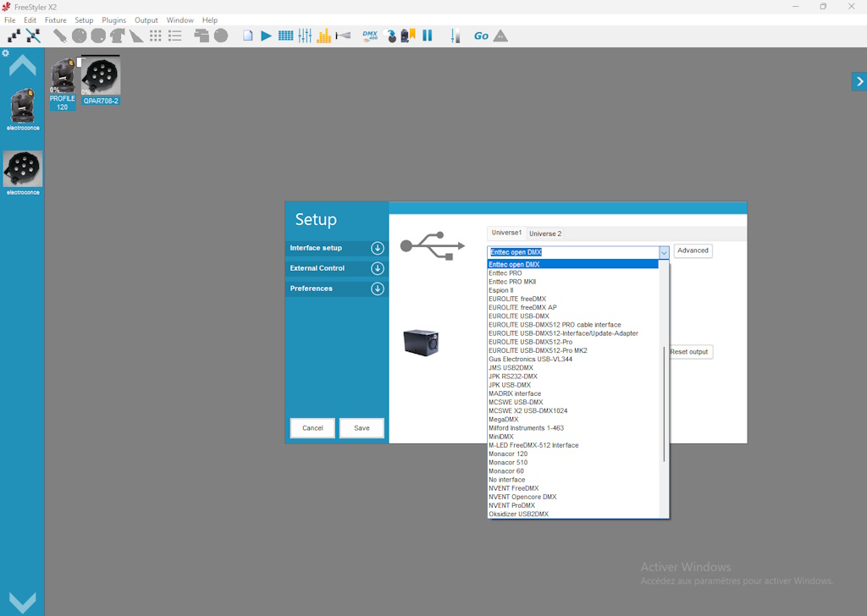The image size is (867, 616).
Task: Collapse the interface dropdown using its arrow
Action: 664,252
